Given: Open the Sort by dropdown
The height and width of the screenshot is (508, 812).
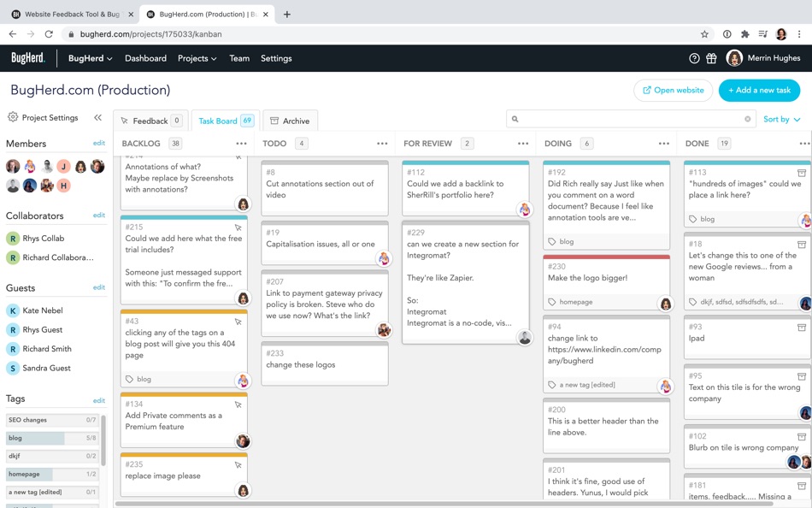Looking at the screenshot, I should [781, 119].
